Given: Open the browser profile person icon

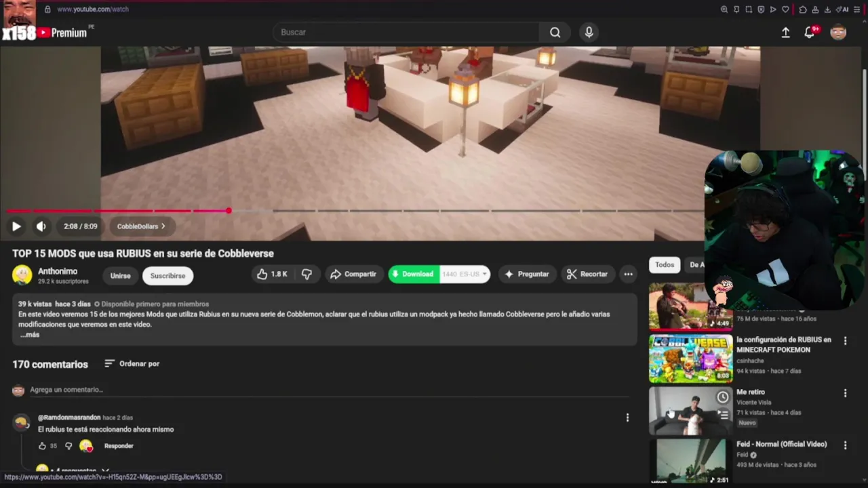Looking at the screenshot, I should 815,9.
